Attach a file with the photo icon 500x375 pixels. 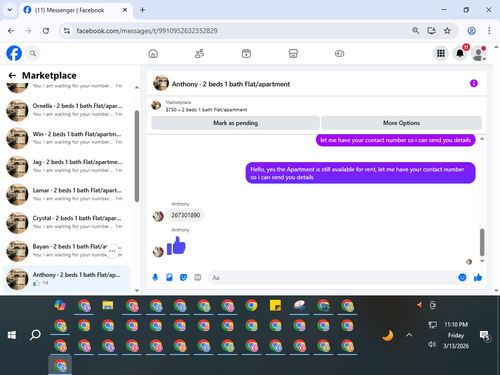[169, 277]
